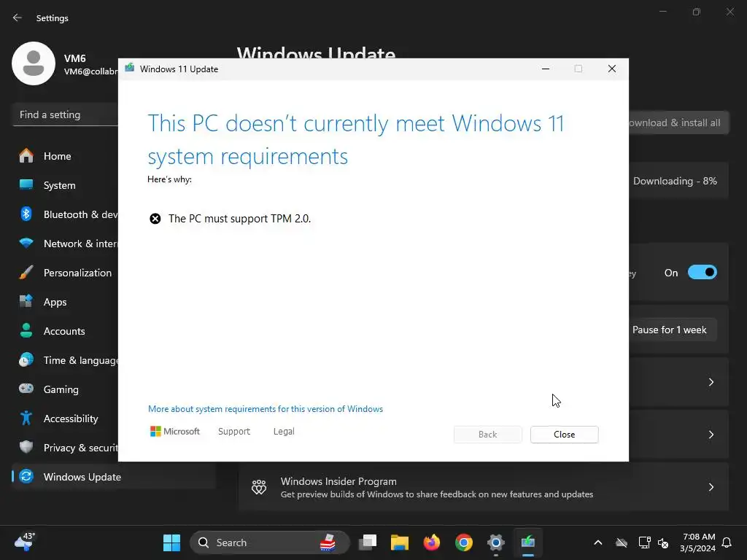Click the Settings back arrow

18,17
